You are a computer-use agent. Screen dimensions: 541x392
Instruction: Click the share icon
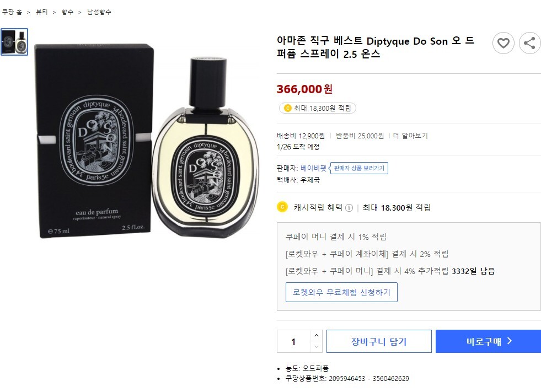[529, 43]
